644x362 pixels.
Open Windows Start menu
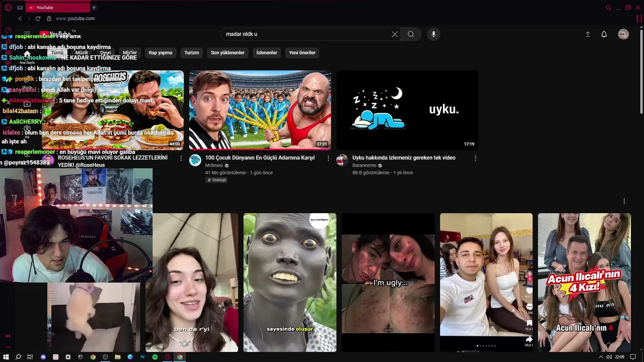[6, 357]
